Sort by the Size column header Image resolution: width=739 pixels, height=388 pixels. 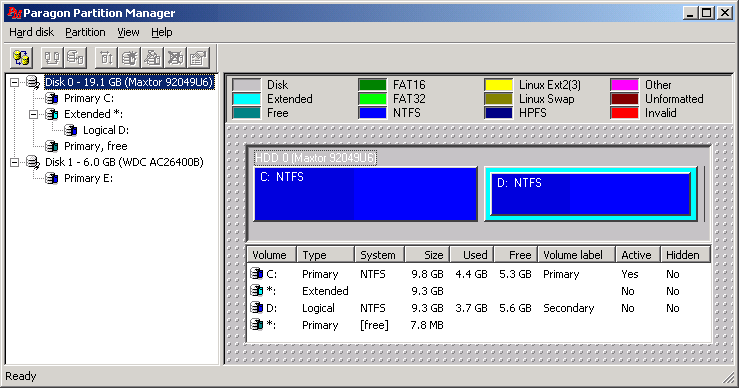(x=427, y=255)
